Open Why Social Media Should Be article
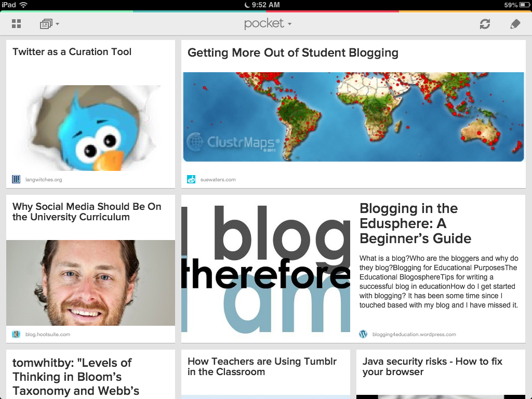 click(x=87, y=212)
